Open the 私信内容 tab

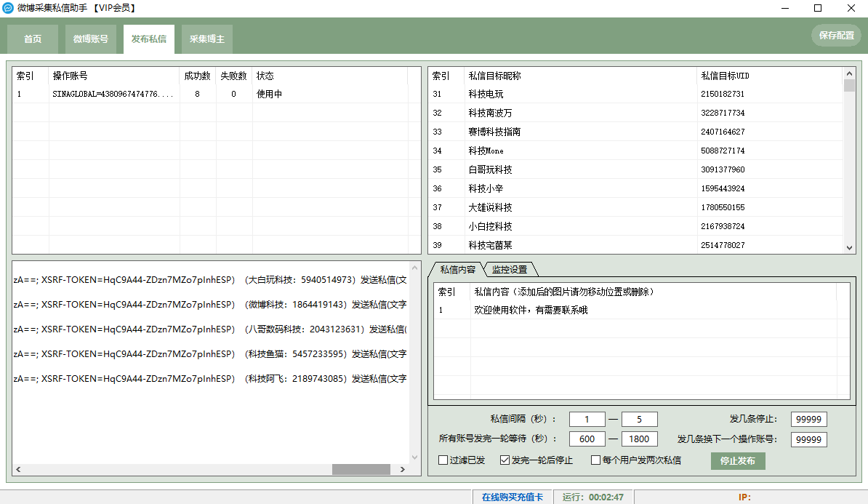[x=461, y=268]
